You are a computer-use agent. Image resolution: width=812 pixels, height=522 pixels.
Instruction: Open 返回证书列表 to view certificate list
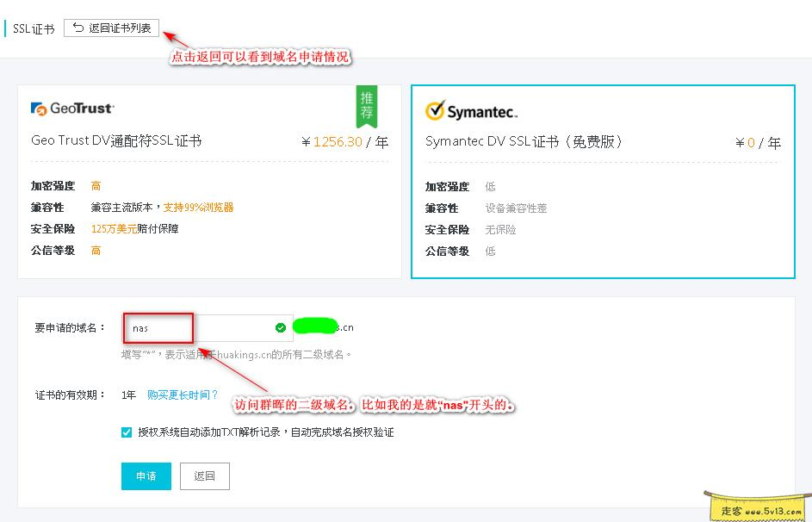[x=112, y=28]
